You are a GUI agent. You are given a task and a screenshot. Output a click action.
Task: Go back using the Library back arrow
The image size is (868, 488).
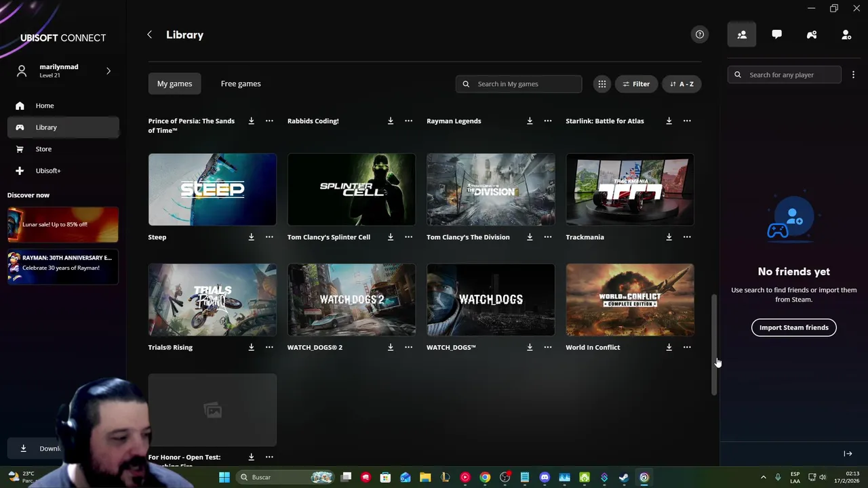pos(149,35)
